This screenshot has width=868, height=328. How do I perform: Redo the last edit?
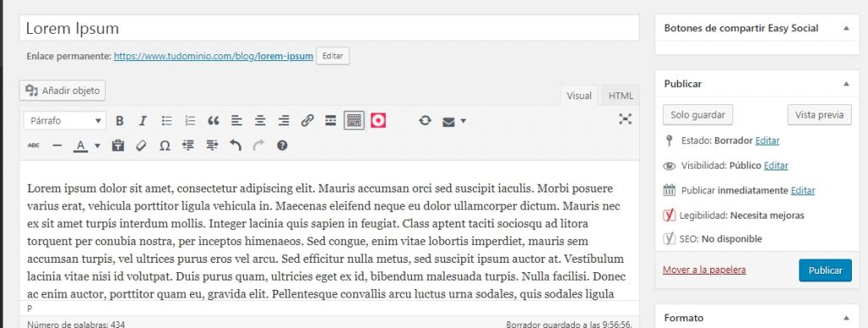[259, 146]
